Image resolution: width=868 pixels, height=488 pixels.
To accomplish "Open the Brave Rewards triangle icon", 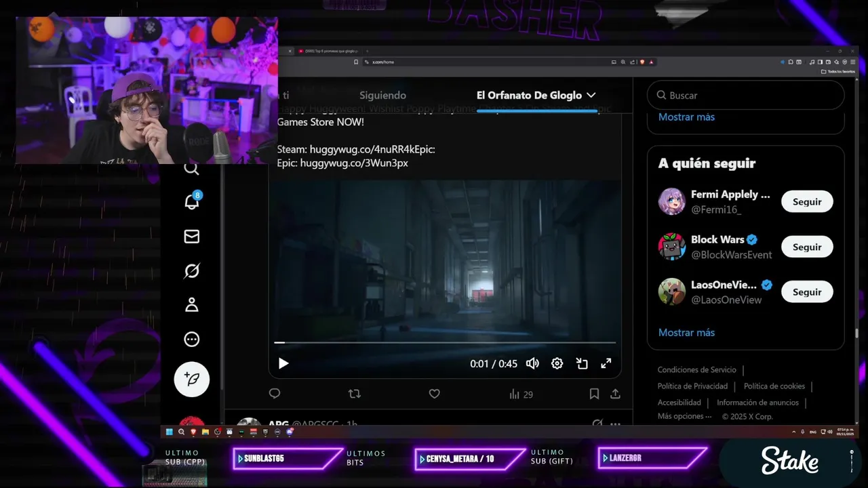I will click(x=651, y=62).
